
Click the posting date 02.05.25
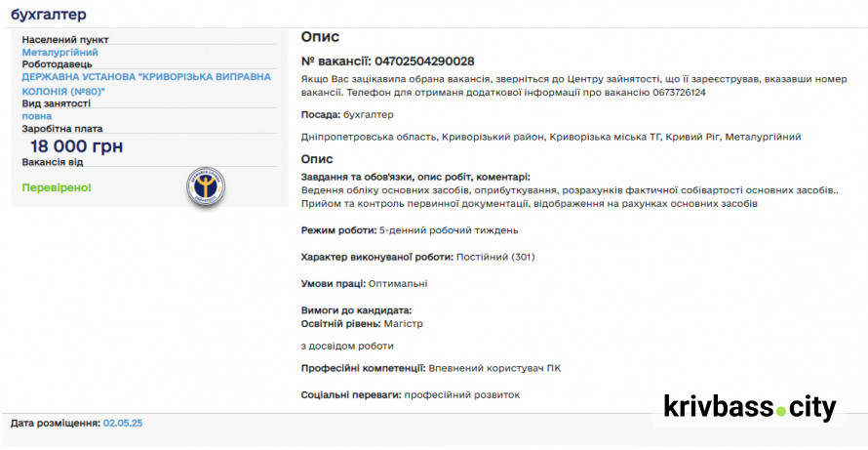(123, 424)
